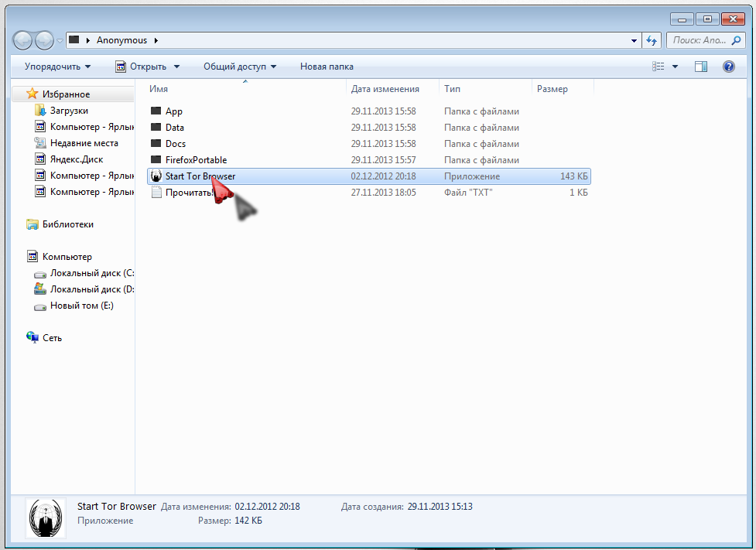756x550 pixels.
Task: Click the Forward navigation arrow
Action: point(44,40)
